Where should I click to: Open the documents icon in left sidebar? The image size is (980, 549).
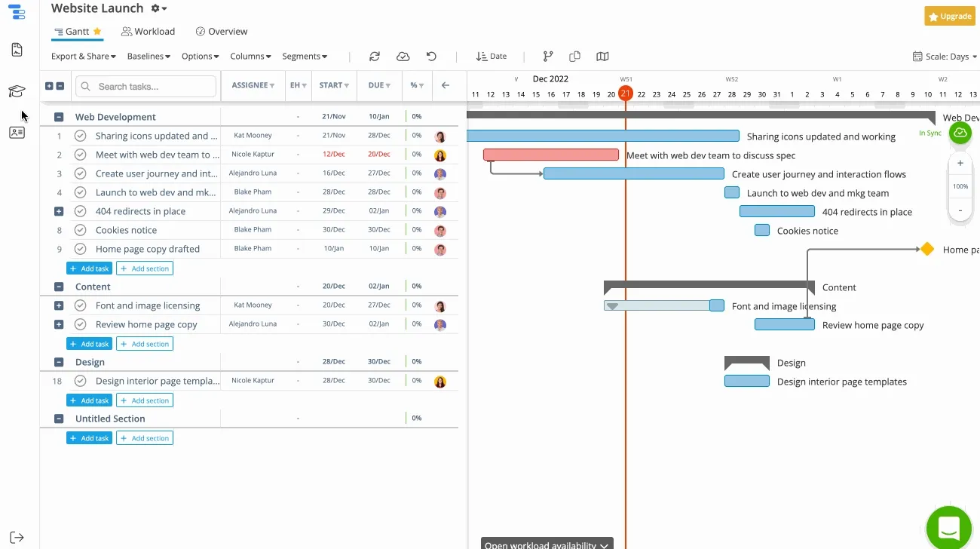[17, 50]
